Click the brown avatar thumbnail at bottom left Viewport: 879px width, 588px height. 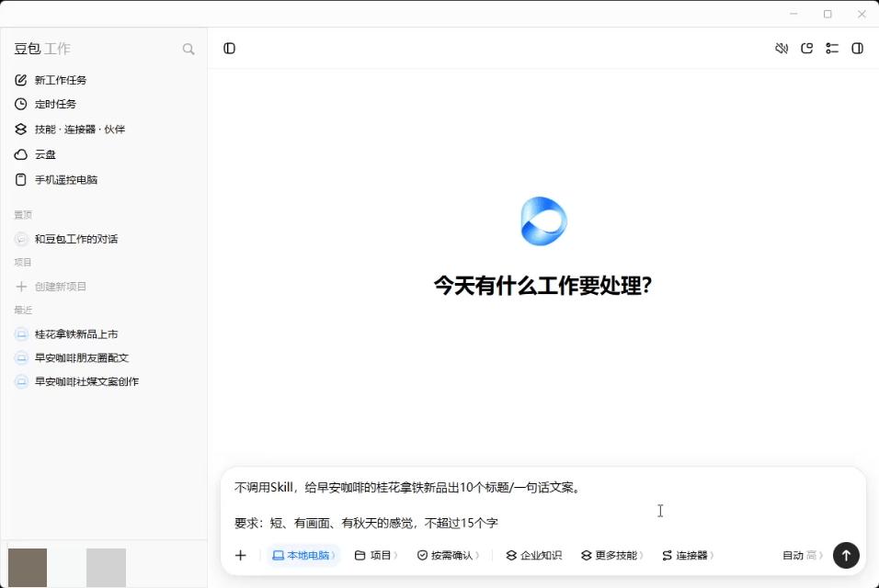pyautogui.click(x=28, y=568)
